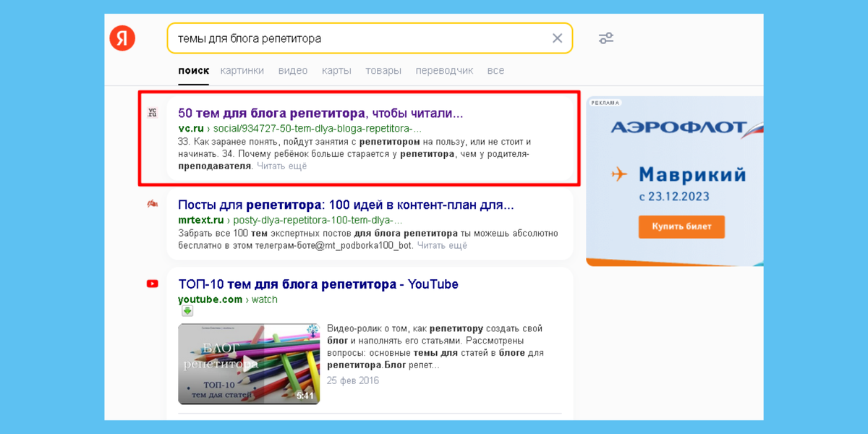This screenshot has width=868, height=434.
Task: Open the переводчик tab
Action: point(444,71)
